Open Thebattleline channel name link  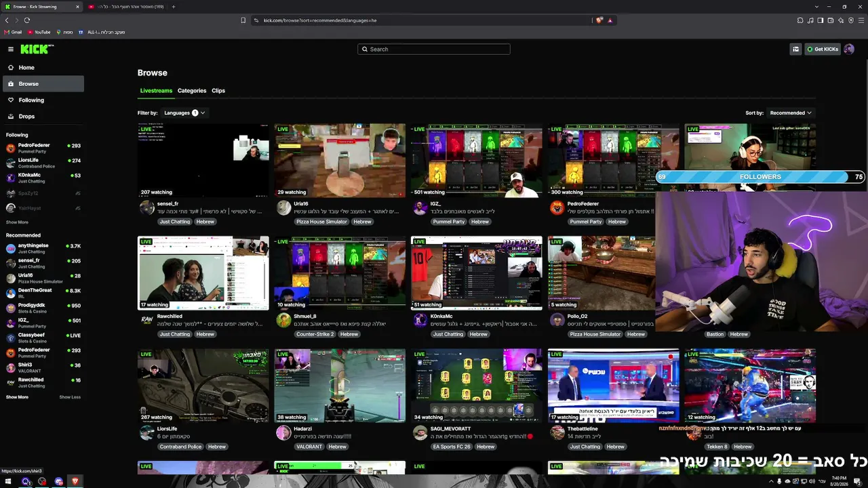pos(583,428)
